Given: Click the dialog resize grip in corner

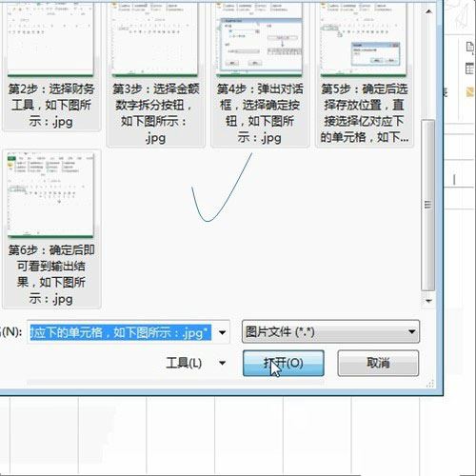Looking at the screenshot, I should pyautogui.click(x=430, y=384).
